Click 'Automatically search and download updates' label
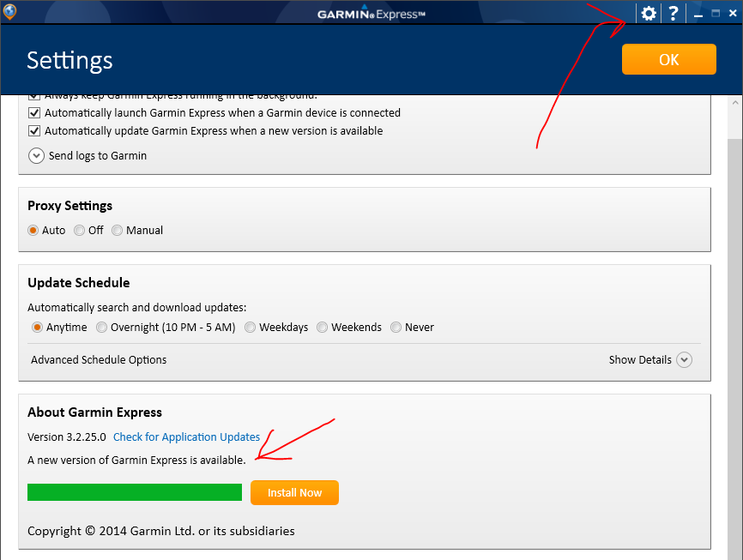Screen dimensions: 743x560 click(137, 308)
